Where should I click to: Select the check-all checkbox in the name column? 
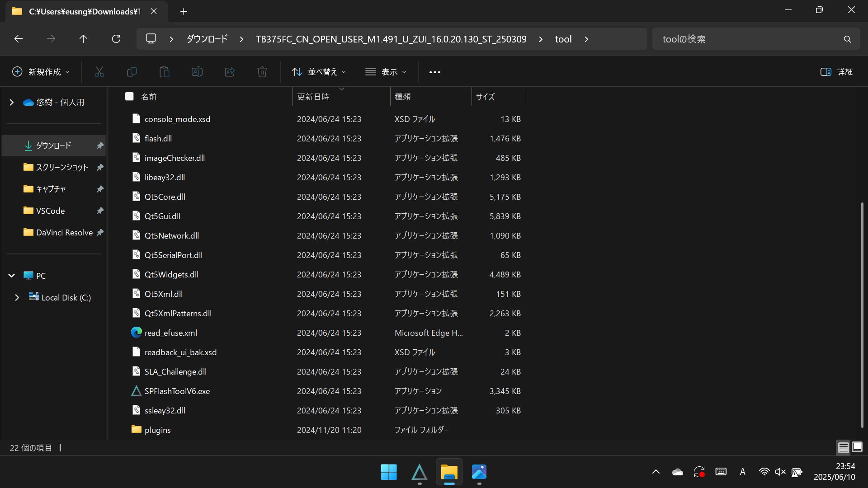(129, 96)
